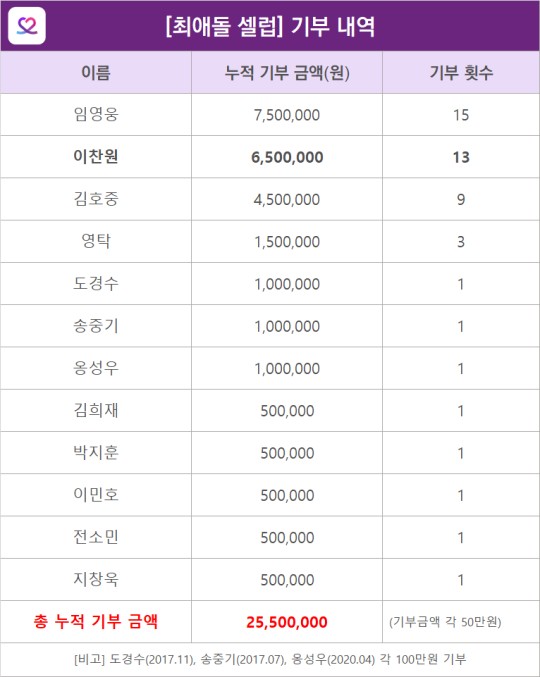The height and width of the screenshot is (677, 540).
Task: Select the 1,500,000 amount cell
Action: point(287,242)
